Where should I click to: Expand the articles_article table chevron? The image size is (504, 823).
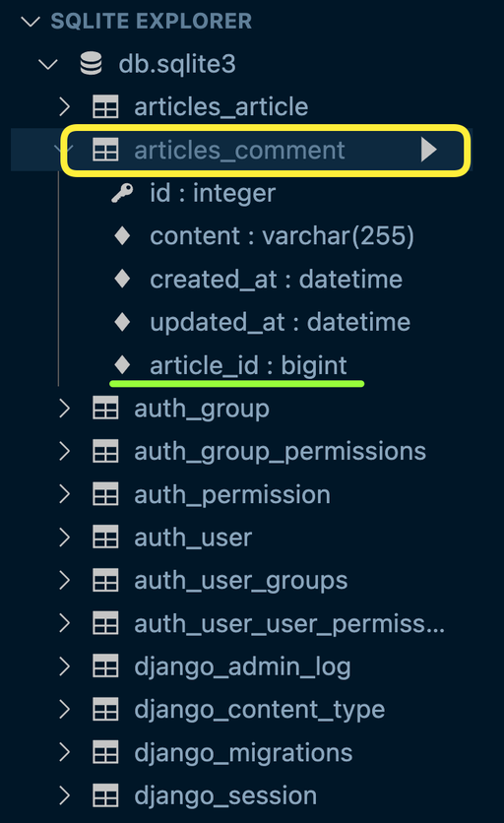tap(65, 107)
